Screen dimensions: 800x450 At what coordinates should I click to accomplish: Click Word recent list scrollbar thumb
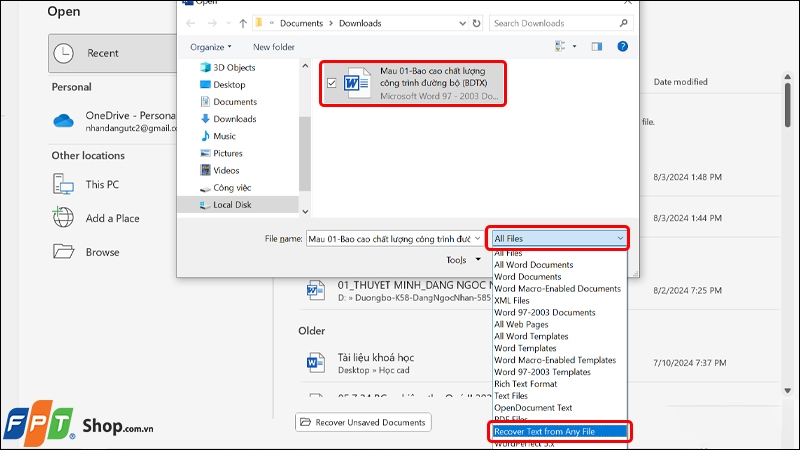[x=788, y=105]
